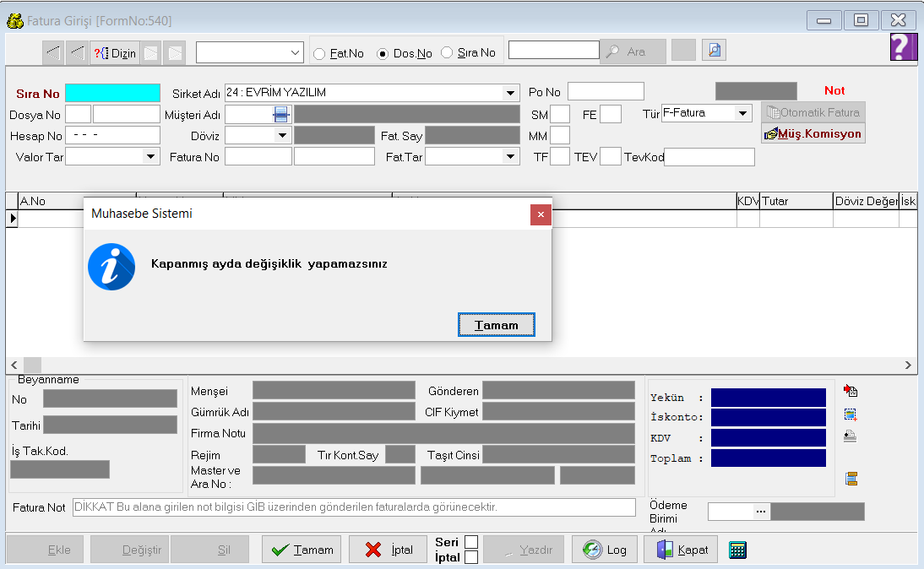Click the blue-and-orange document list icon
This screenshot has width=924, height=569.
851,479
